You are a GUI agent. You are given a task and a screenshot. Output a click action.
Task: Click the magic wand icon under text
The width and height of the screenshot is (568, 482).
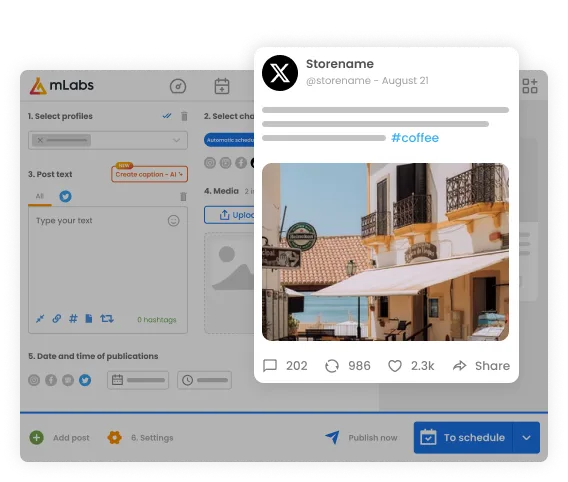click(x=40, y=319)
